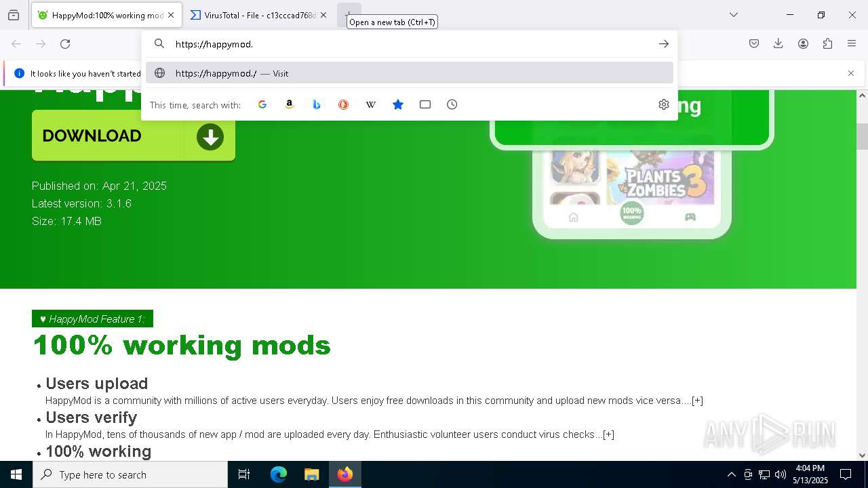Search in open Tabs icon

point(425,104)
